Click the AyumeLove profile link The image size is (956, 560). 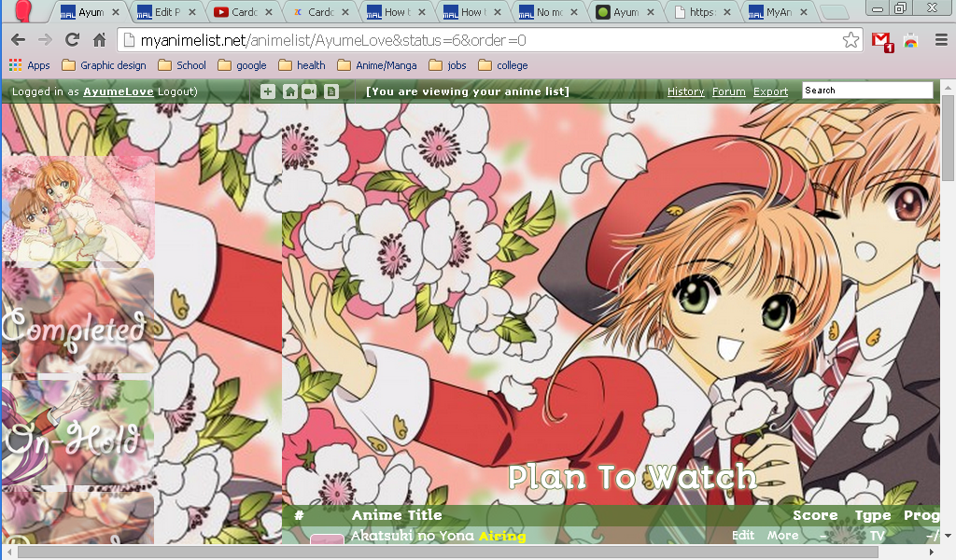(x=119, y=91)
